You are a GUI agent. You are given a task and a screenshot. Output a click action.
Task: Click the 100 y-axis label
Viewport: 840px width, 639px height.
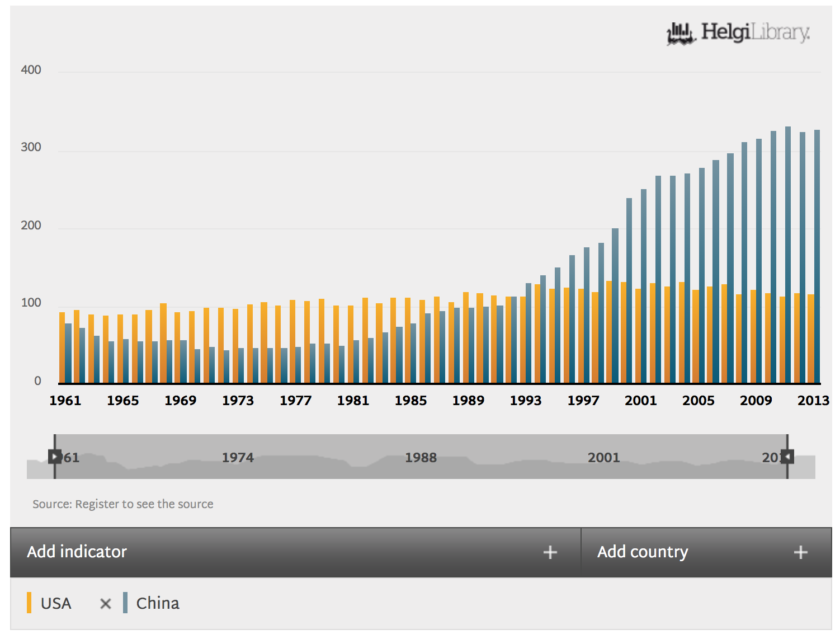pyautogui.click(x=31, y=303)
